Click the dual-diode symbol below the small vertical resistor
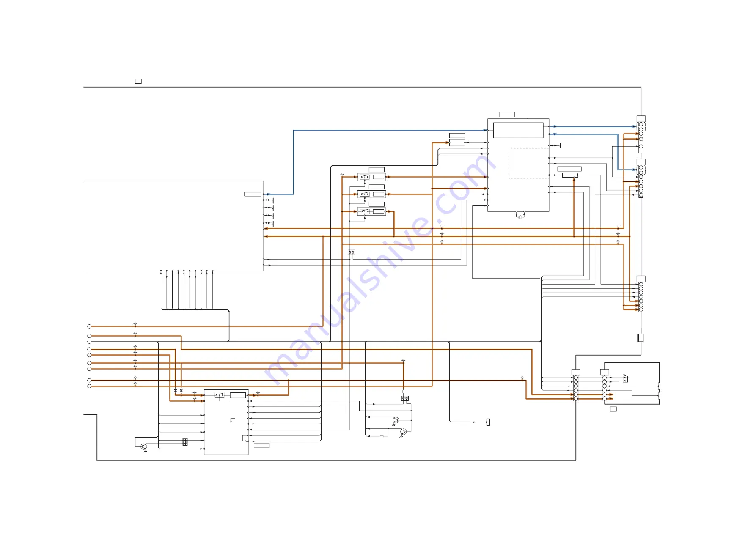Image resolution: width=756 pixels, height=534 pixels. pyautogui.click(x=405, y=398)
